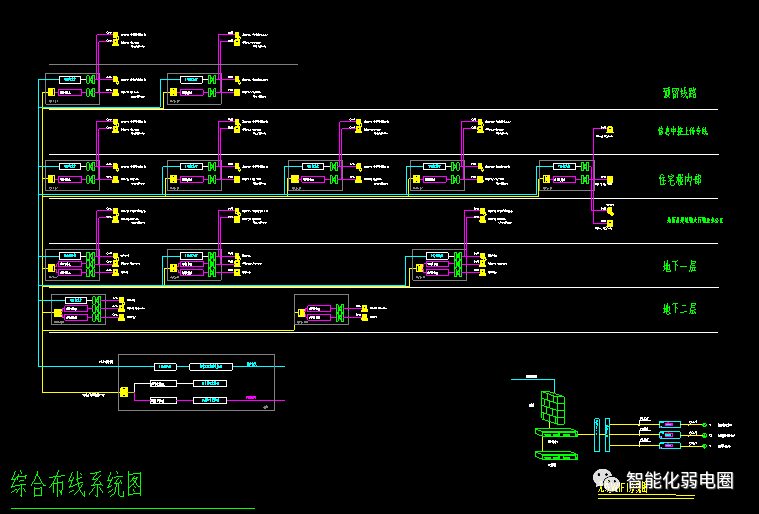
Task: Select the yellow telephone symbol beside 信息中控上传专线
Action: pyautogui.click(x=610, y=129)
